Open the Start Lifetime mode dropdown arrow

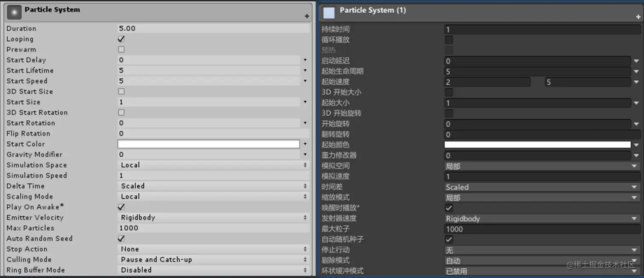coord(305,71)
